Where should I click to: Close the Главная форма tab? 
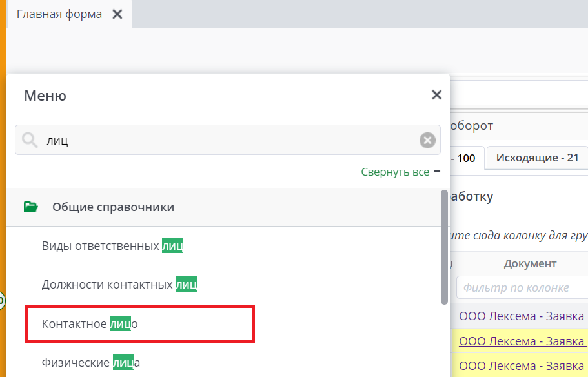117,14
